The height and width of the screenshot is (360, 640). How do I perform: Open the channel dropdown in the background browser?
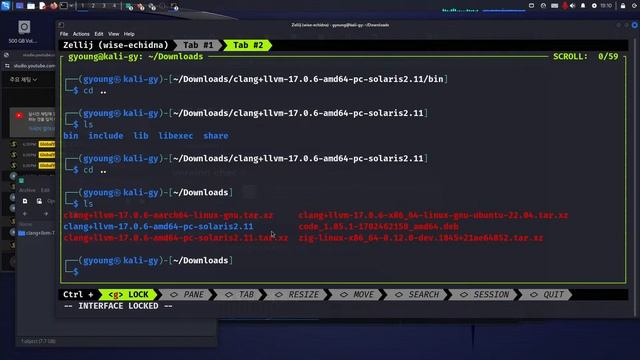click(x=23, y=80)
